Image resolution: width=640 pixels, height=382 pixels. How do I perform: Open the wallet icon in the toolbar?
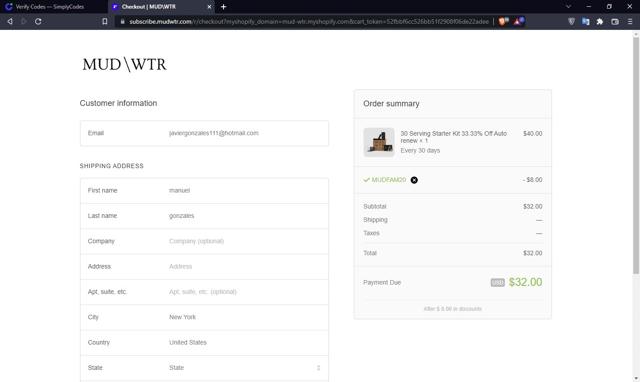615,21
